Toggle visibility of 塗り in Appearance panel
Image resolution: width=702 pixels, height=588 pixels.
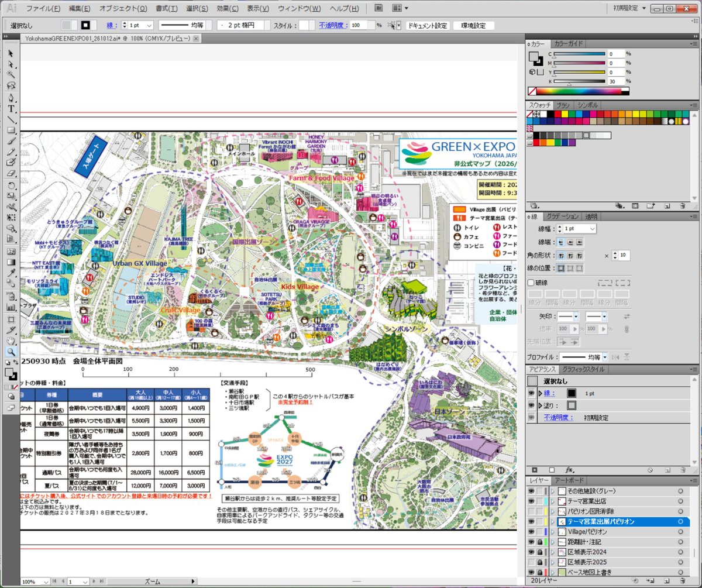pos(531,405)
